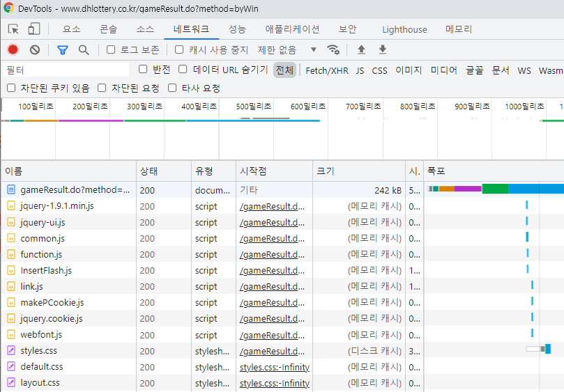The width and height of the screenshot is (564, 392).
Task: Open styles.css:-Infinity initiator of default.css
Action: (275, 367)
